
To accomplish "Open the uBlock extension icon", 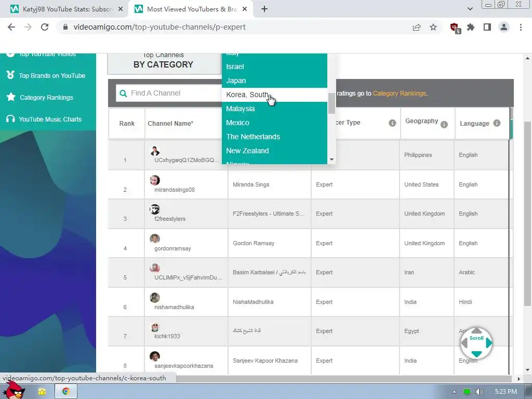I will tap(455, 28).
